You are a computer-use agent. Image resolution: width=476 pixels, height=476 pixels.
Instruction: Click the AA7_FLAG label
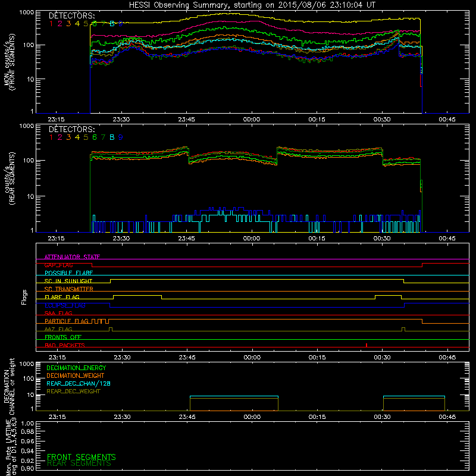[x=58, y=329]
